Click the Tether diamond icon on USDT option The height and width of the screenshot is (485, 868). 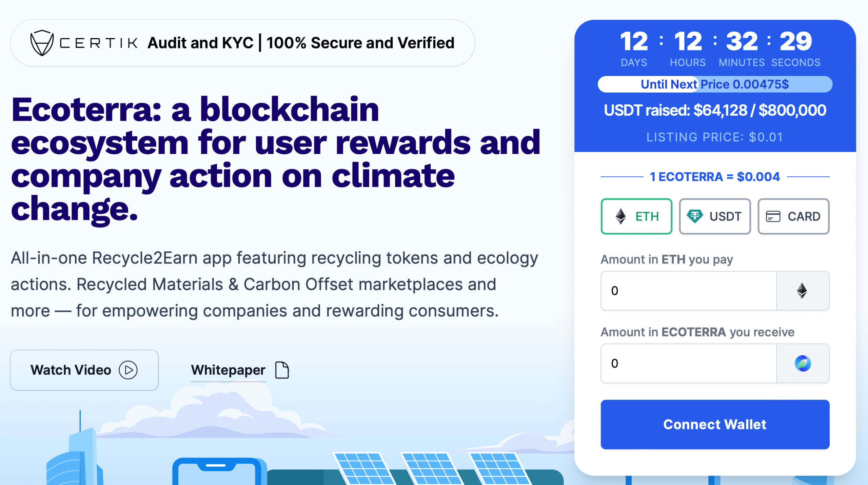[x=694, y=216]
